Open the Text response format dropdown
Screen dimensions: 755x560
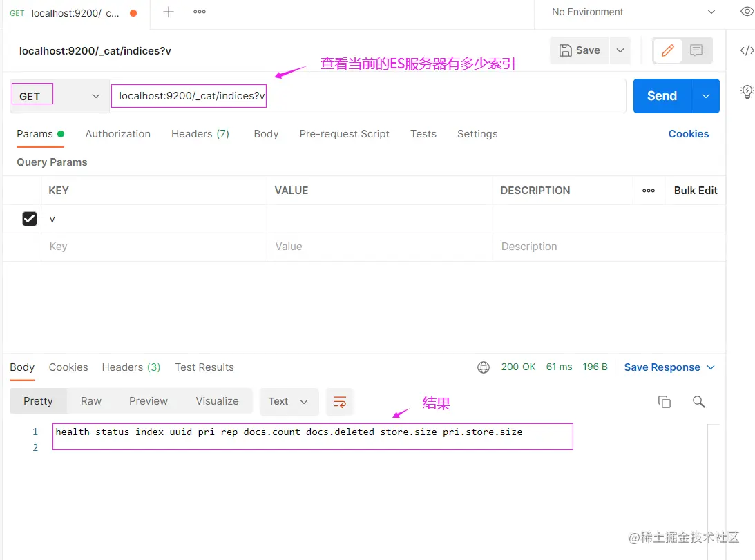289,402
